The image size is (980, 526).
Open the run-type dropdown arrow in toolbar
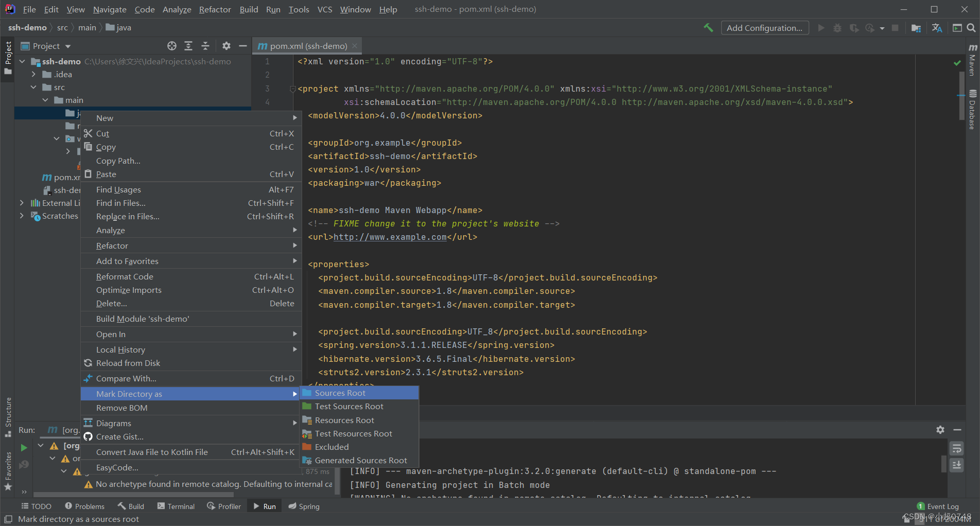pos(882,28)
